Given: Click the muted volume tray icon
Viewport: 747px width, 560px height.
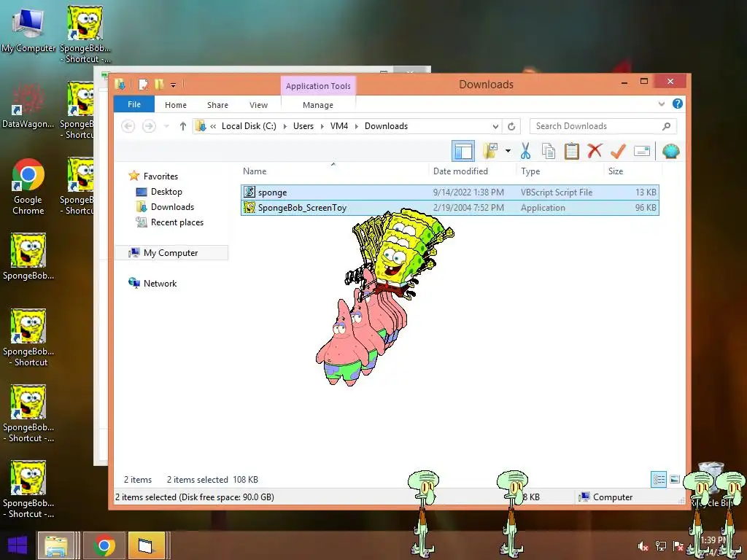Looking at the screenshot, I should pos(643,547).
